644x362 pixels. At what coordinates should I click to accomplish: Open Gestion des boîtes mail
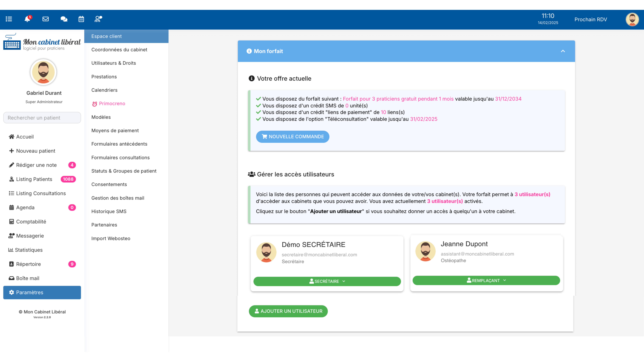[126, 198]
